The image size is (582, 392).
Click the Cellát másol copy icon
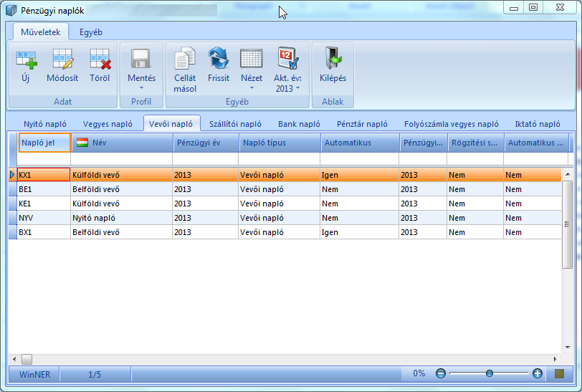coord(185,58)
